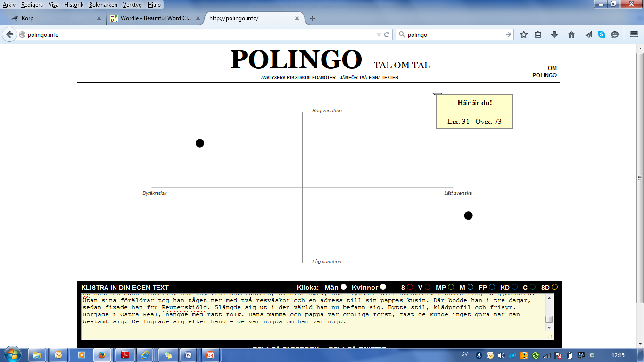This screenshot has height=362, width=644.
Task: Click the polingo search field
Action: pos(455,34)
